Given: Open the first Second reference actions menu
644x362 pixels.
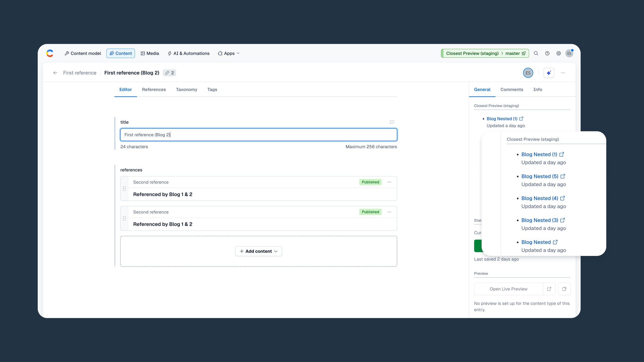Looking at the screenshot, I should click(x=389, y=182).
